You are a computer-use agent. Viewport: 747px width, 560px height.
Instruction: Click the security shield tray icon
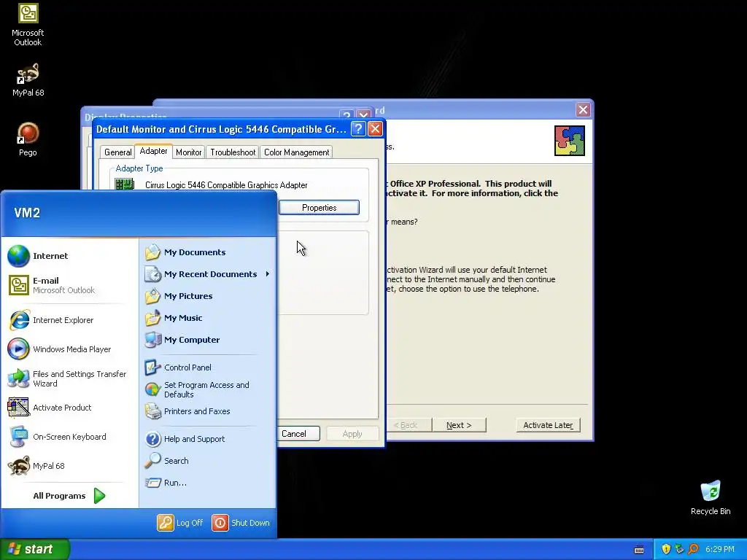(666, 549)
